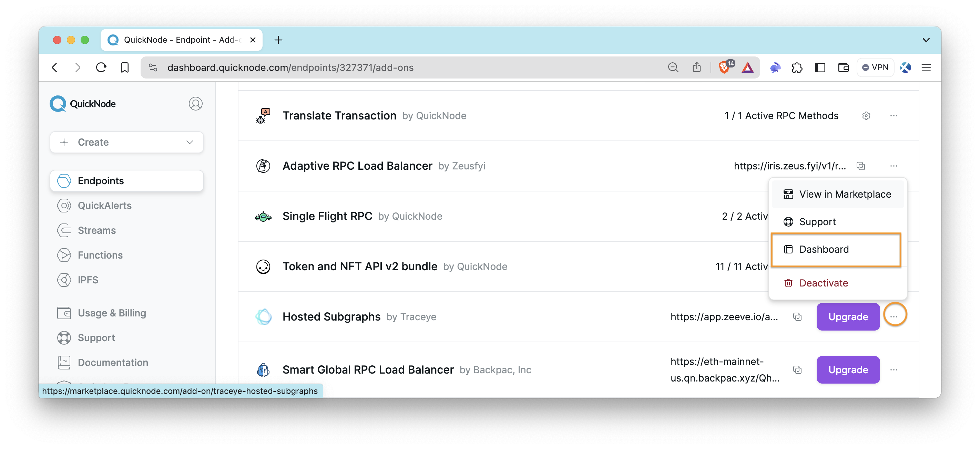This screenshot has width=980, height=449.
Task: Go forward in browser history
Action: coord(78,67)
